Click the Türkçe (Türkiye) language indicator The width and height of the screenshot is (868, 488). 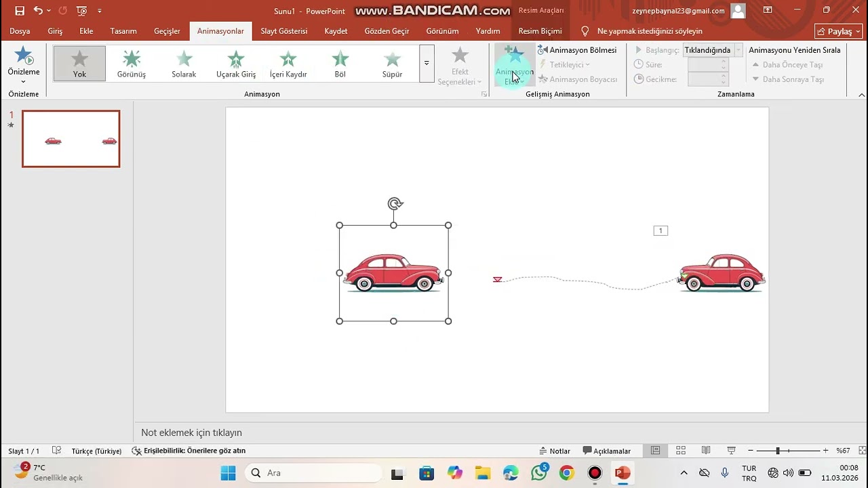coord(96,451)
